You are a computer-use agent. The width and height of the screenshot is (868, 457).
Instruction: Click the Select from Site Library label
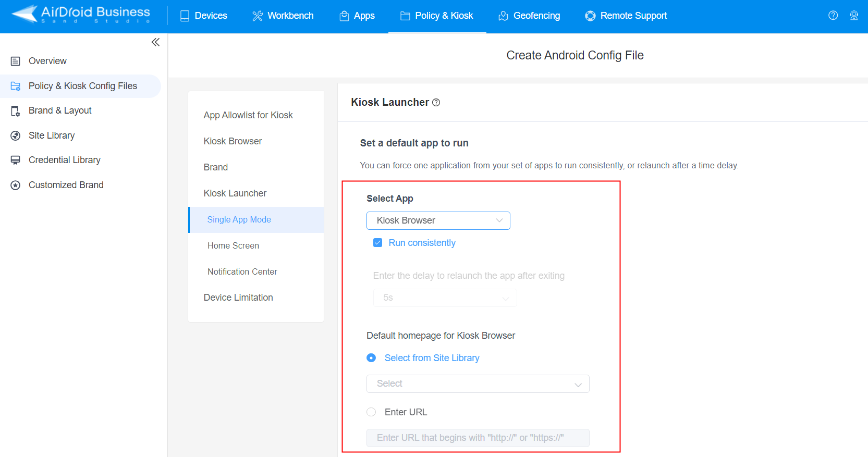click(432, 358)
